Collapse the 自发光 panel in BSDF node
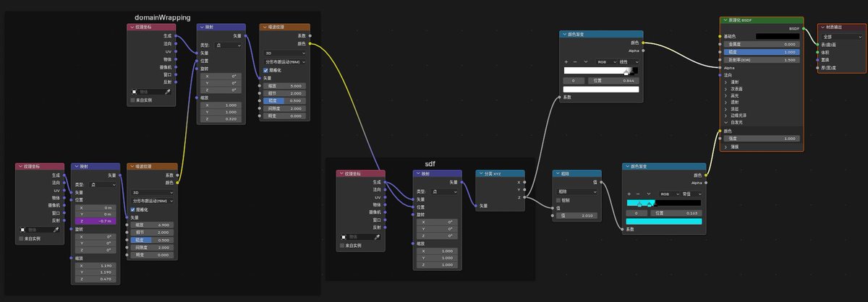The image size is (868, 302). click(x=726, y=122)
